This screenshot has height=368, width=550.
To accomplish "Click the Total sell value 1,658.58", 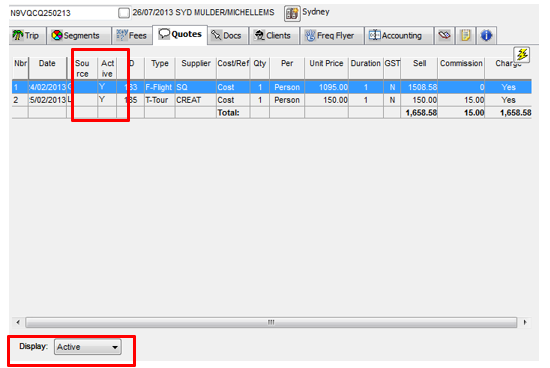I will (x=420, y=113).
